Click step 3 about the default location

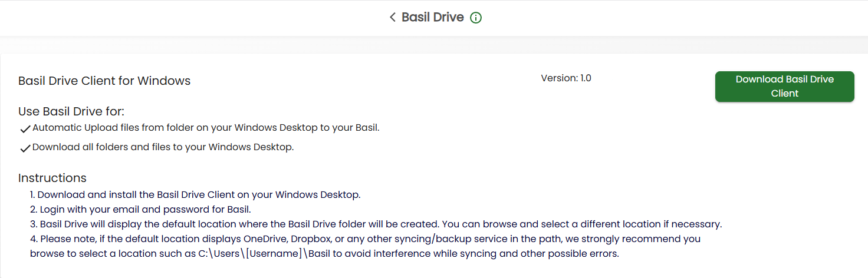pos(376,224)
